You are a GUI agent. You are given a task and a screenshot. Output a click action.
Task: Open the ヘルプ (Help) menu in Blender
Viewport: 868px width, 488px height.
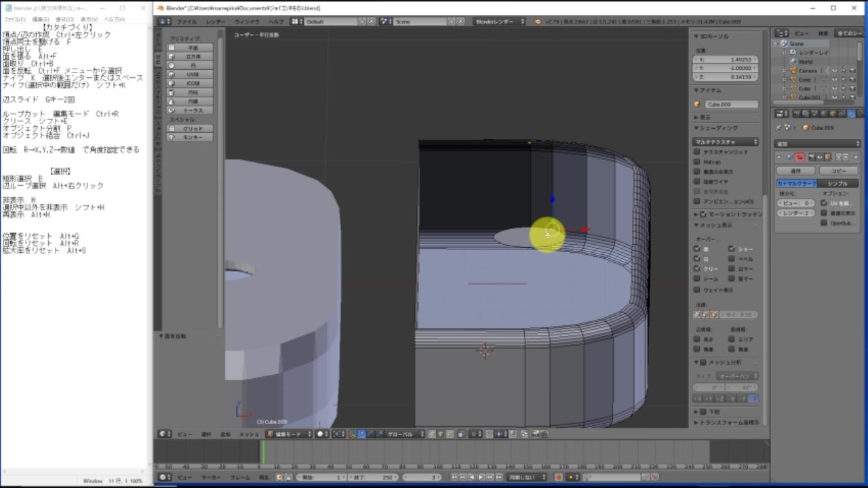(x=276, y=22)
